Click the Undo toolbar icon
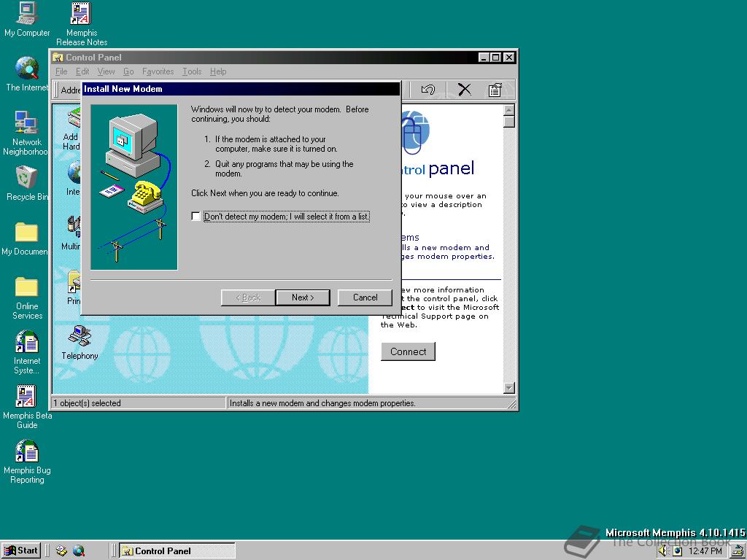747x560 pixels. pos(427,90)
